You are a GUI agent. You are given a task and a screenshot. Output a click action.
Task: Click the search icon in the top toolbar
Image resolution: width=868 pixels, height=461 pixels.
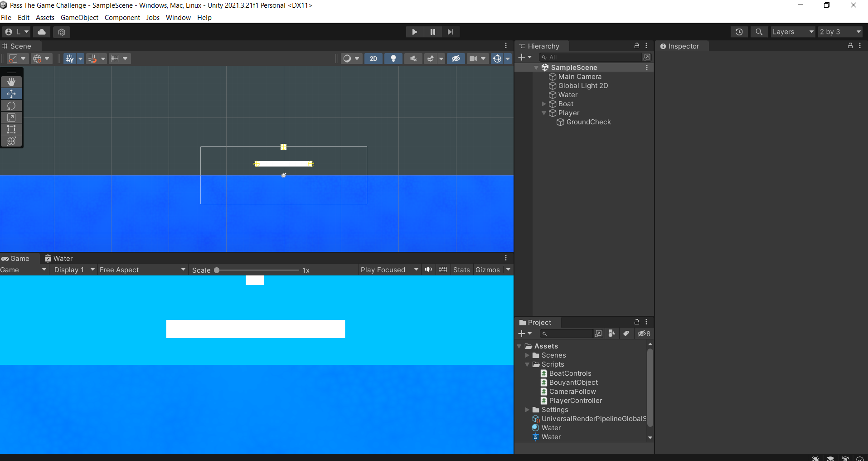[x=759, y=32]
